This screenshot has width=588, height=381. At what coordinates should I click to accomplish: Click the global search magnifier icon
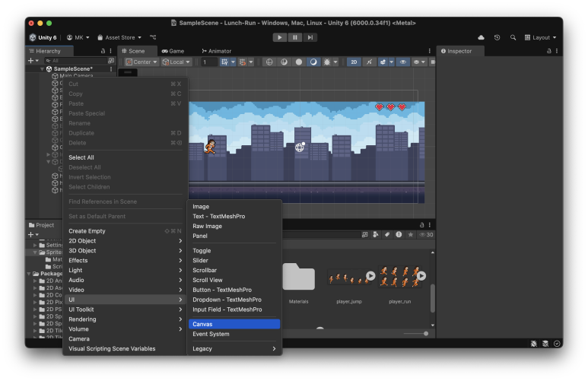[x=513, y=37]
